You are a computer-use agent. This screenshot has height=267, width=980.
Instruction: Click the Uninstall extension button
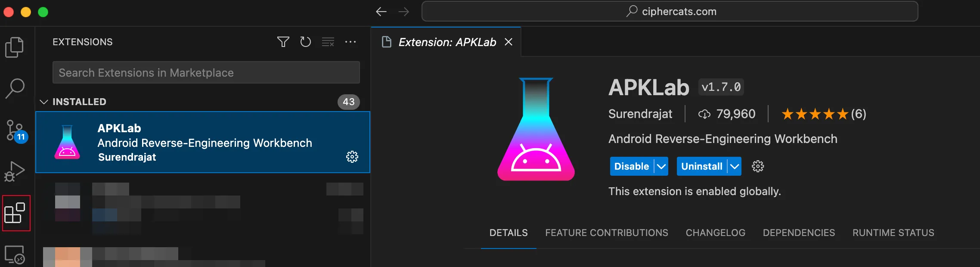click(x=701, y=166)
